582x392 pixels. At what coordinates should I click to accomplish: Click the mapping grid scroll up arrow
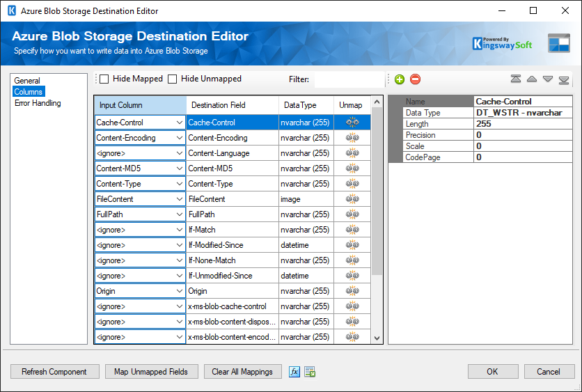pyautogui.click(x=377, y=102)
